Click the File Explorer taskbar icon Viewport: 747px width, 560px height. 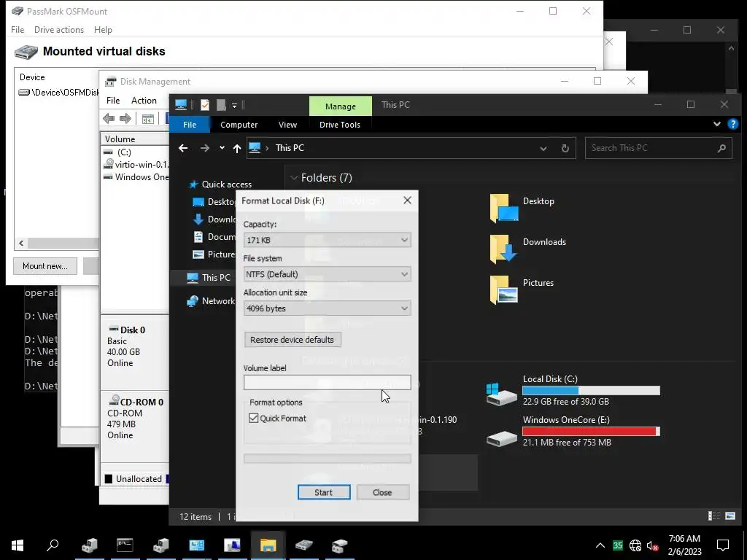(268, 545)
